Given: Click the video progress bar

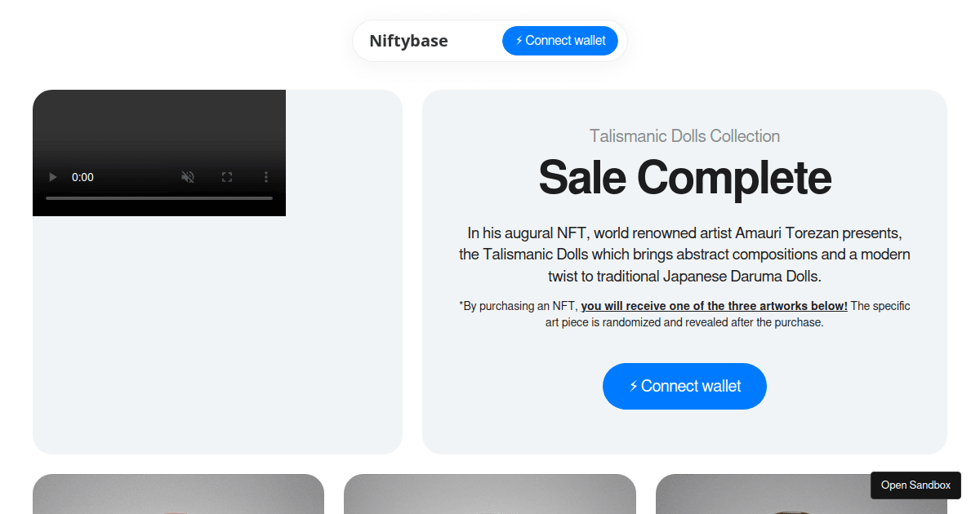Looking at the screenshot, I should coord(159,197).
